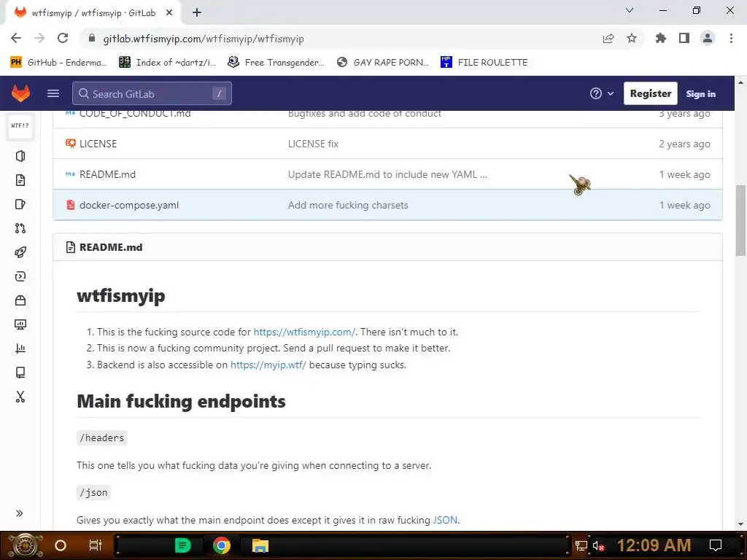Click the address bar URL
This screenshot has height=560, width=747.
click(204, 39)
